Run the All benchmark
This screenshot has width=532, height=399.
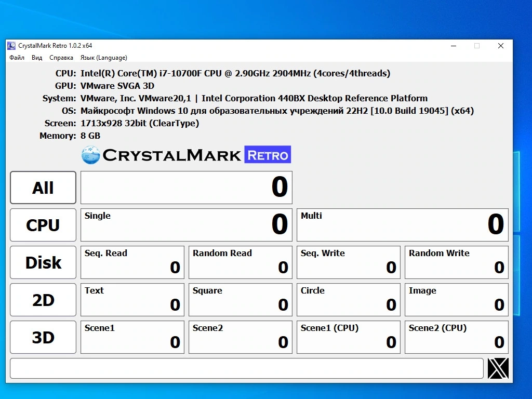click(43, 188)
